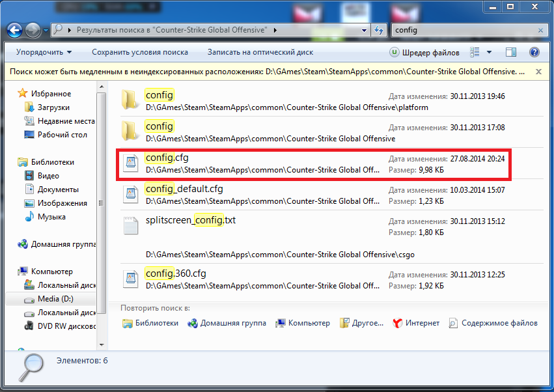Image resolution: width=554 pixels, height=392 pixels.
Task: Search Содержимое файлов
Action: (x=493, y=323)
